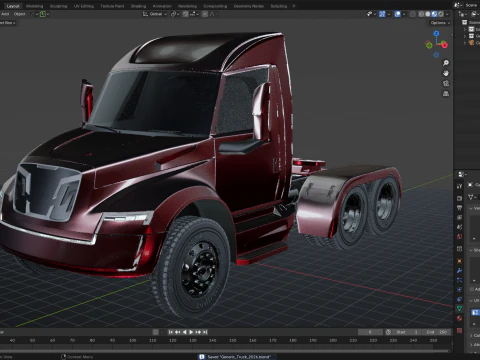Play the animation forward

click(x=191, y=332)
